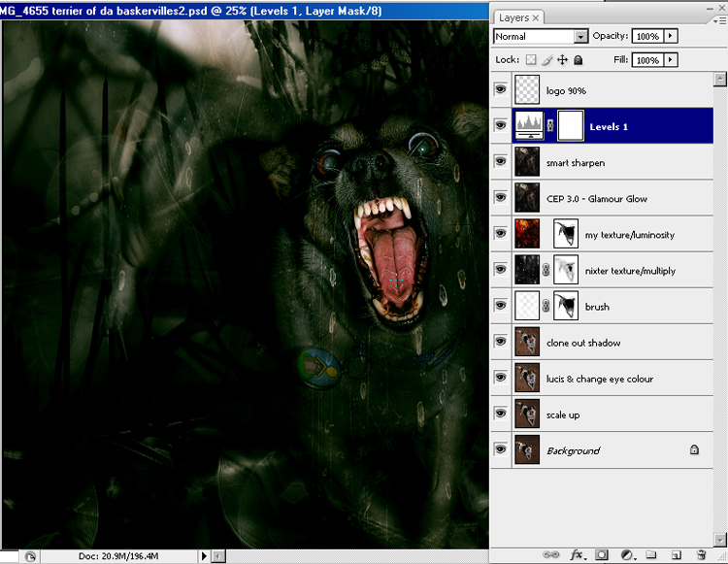Image resolution: width=728 pixels, height=564 pixels.
Task: Click lock all padlock icon
Action: pyautogui.click(x=579, y=60)
